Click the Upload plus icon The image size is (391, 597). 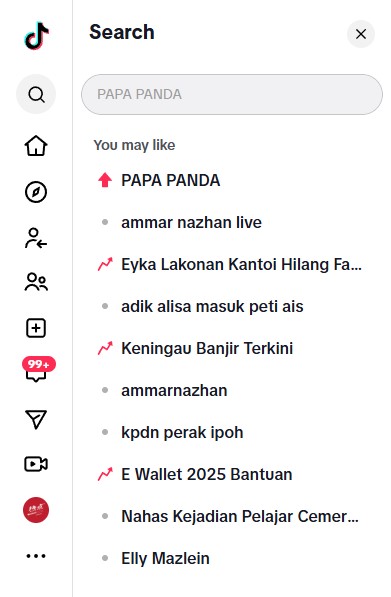pos(36,328)
